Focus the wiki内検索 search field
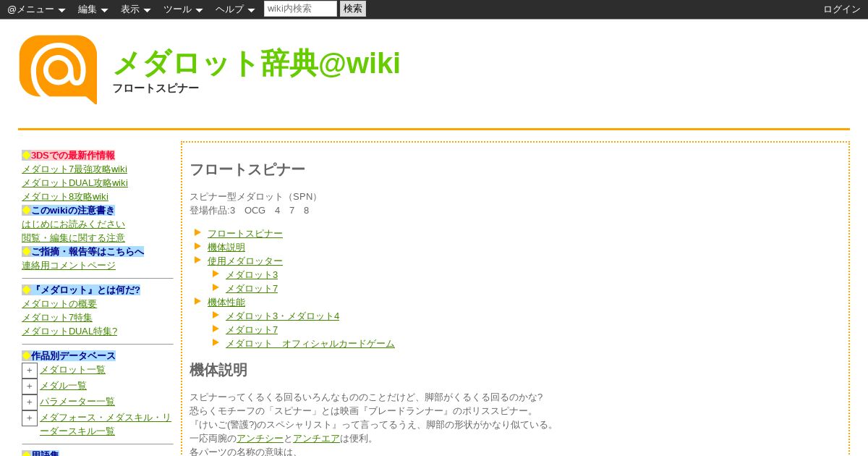868x456 pixels. 300,9
